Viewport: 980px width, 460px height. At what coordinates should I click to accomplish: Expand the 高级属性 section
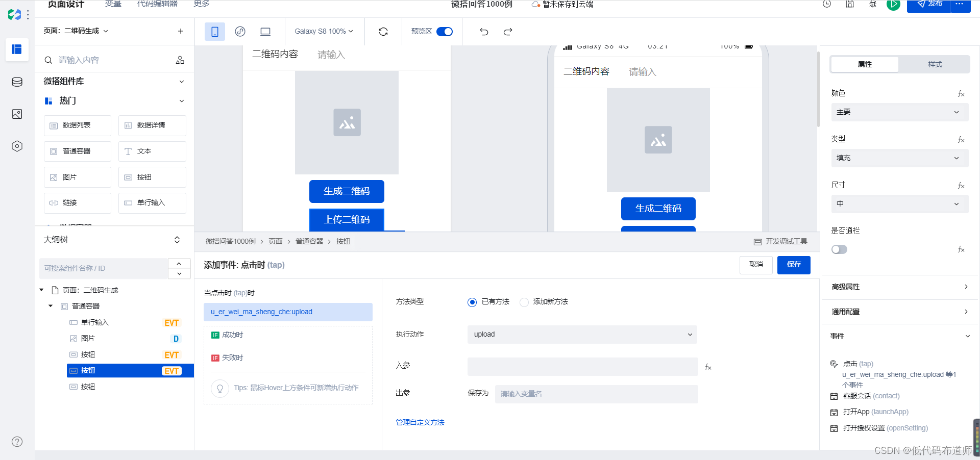pyautogui.click(x=899, y=287)
